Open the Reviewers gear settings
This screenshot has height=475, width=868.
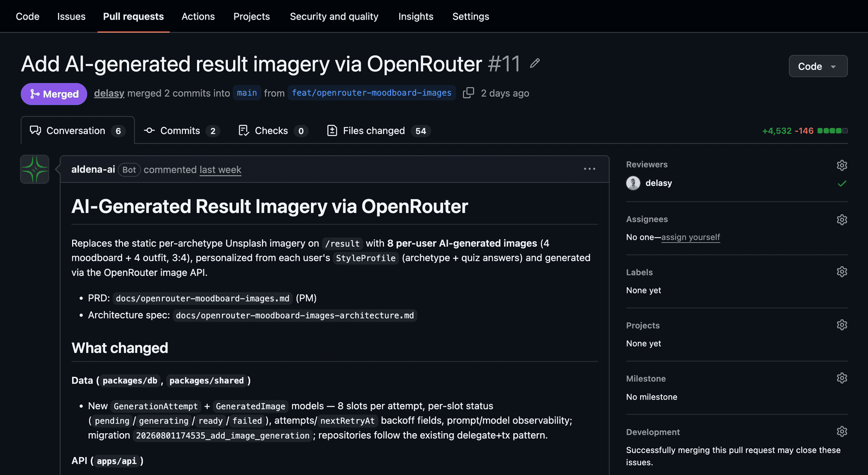point(841,165)
